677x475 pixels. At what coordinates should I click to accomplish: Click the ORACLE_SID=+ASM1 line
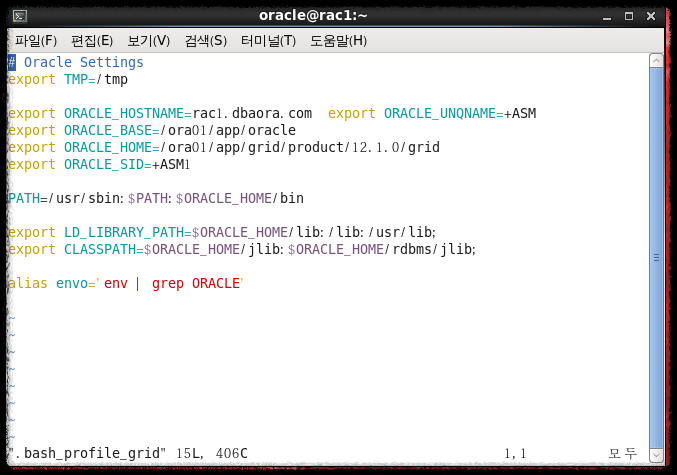[99, 164]
